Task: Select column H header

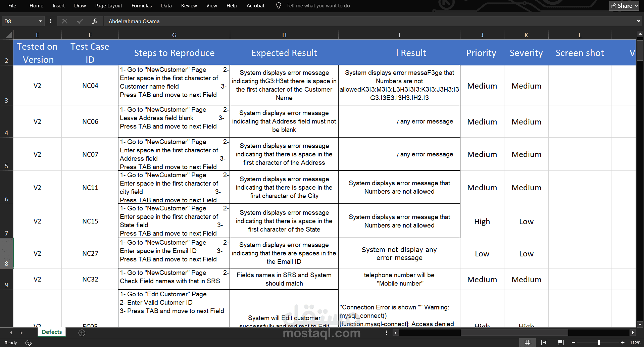Action: click(x=284, y=35)
